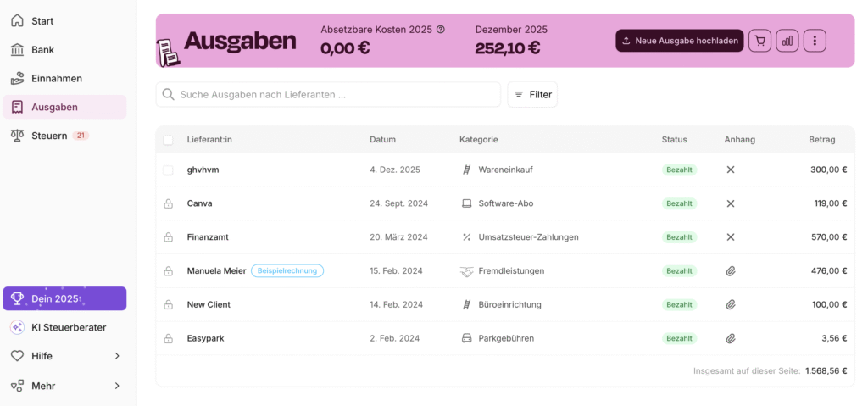This screenshot has width=868, height=406.
Task: Open the Filter dropdown
Action: [532, 94]
